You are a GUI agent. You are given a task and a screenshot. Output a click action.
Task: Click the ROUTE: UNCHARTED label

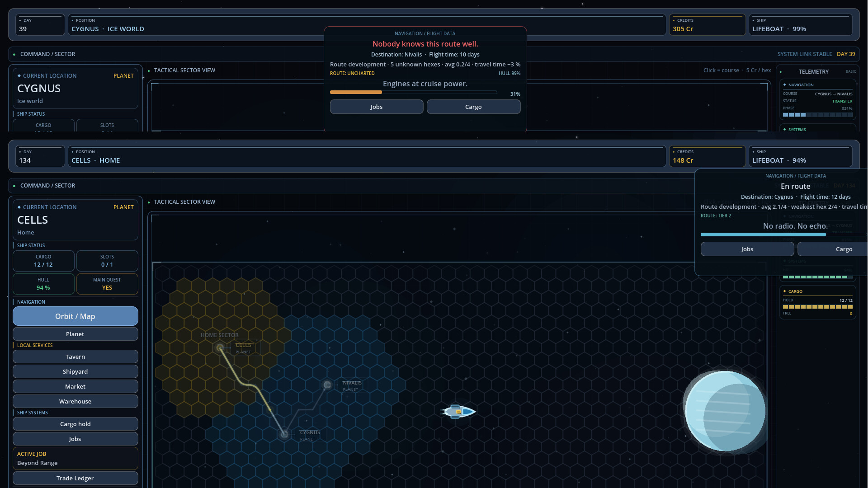[352, 73]
